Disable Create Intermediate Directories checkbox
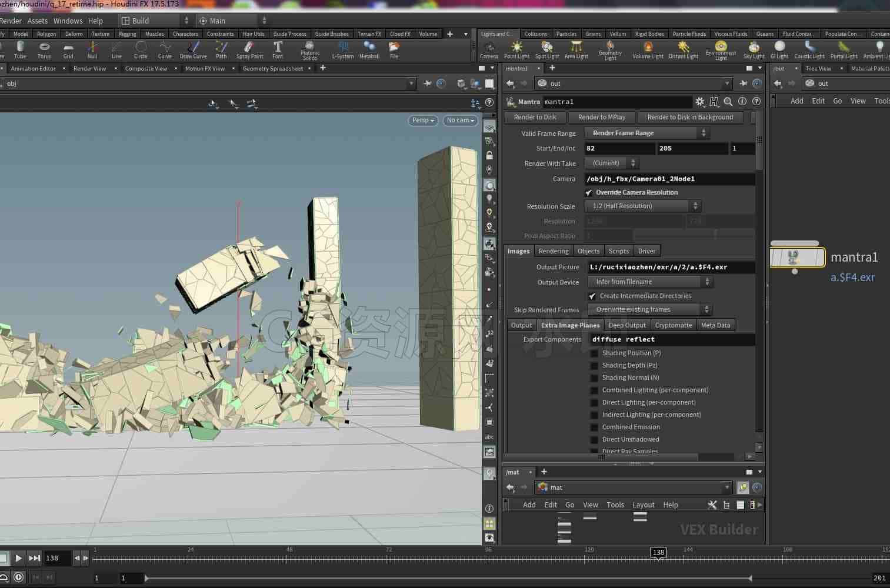Screen dimensions: 890x588 592,296
